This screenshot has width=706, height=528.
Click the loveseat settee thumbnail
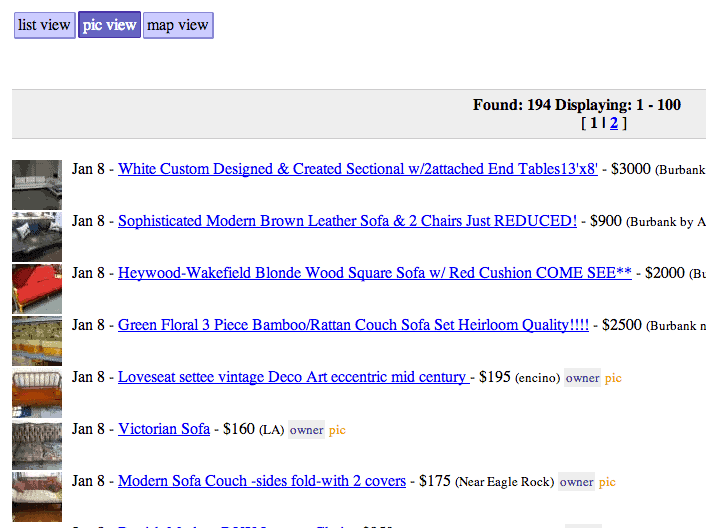[x=37, y=393]
